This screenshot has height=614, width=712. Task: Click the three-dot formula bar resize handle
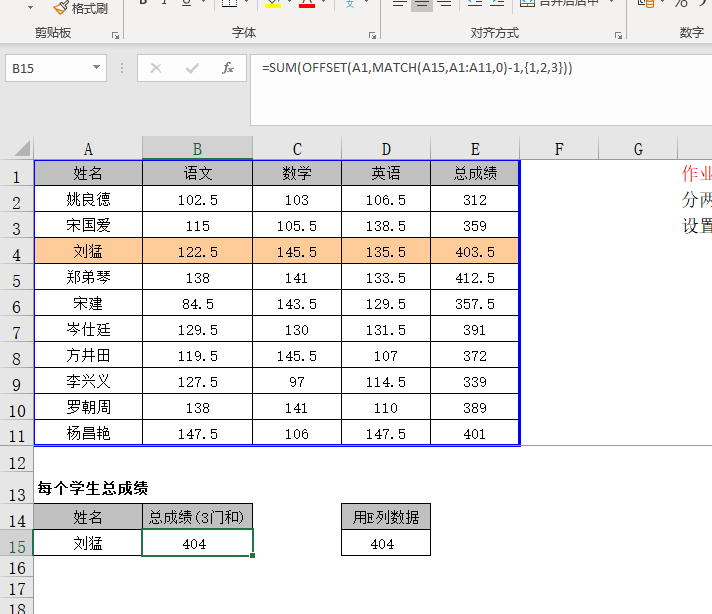(122, 68)
